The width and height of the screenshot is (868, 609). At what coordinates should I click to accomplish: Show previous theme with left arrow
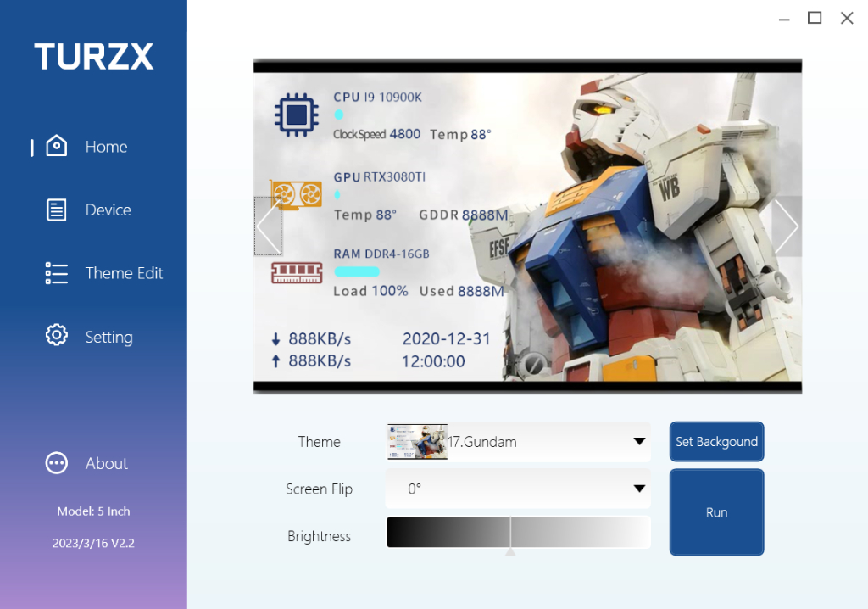coord(268,226)
